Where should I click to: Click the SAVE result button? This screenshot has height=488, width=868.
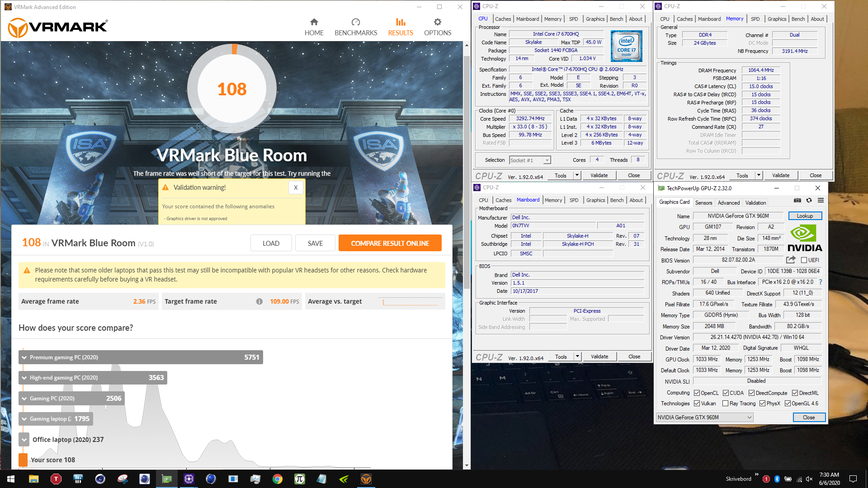315,243
